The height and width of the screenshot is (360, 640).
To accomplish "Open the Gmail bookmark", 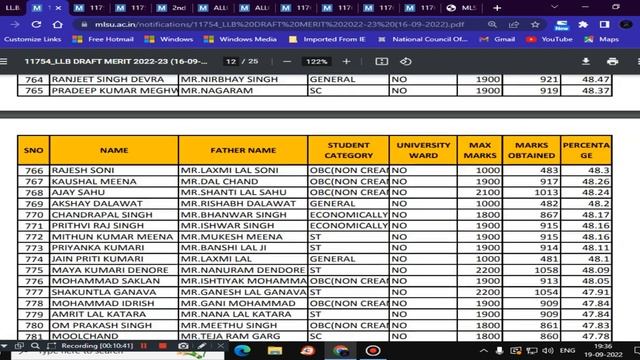I will pyautogui.click(x=497, y=39).
